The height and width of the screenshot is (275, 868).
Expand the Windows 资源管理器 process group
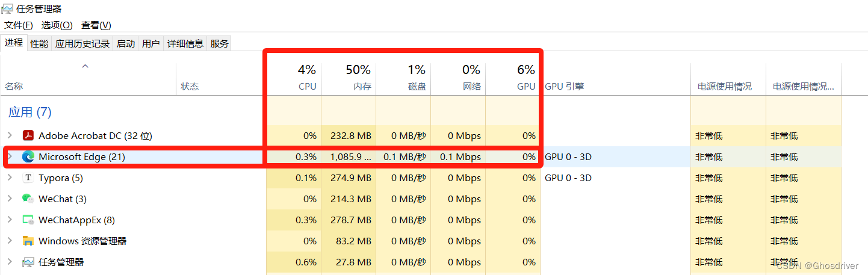pos(9,241)
